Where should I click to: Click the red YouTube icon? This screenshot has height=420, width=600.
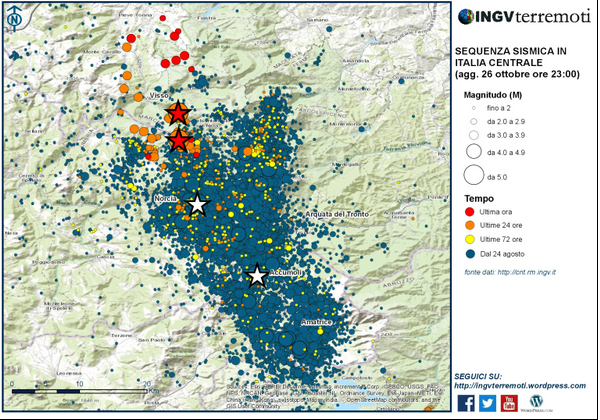510,402
